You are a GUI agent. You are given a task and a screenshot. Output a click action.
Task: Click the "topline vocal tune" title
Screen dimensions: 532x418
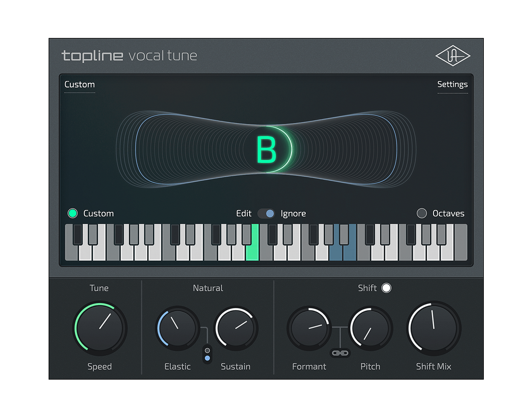[x=130, y=56]
